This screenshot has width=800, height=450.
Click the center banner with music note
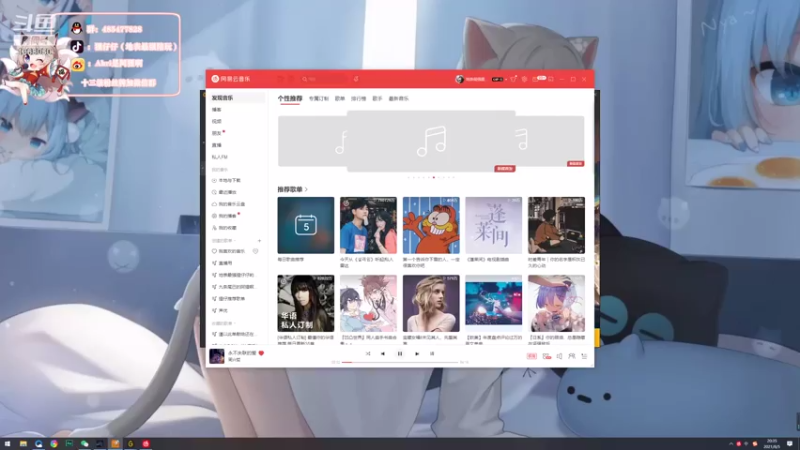pos(431,141)
